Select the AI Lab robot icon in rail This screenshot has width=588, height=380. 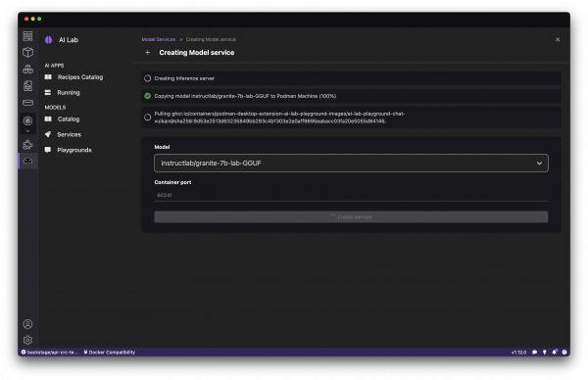click(27, 161)
